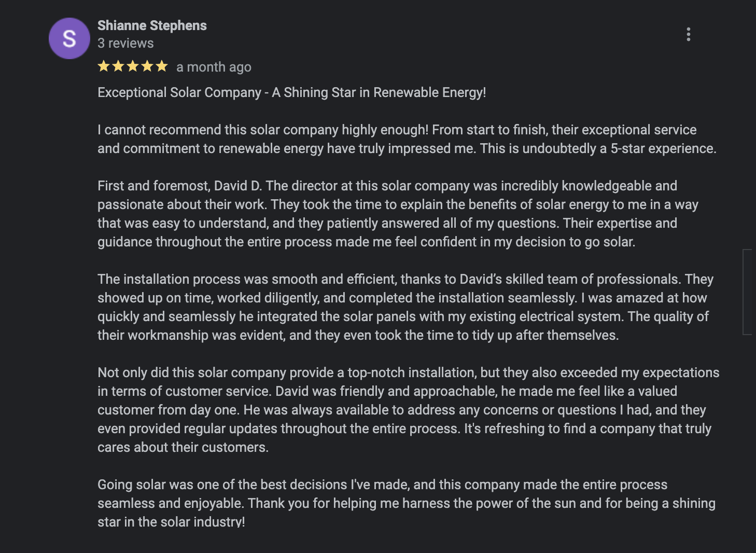Click 'star in the solar industry!' last line
This screenshot has width=756, height=553.
171,522
